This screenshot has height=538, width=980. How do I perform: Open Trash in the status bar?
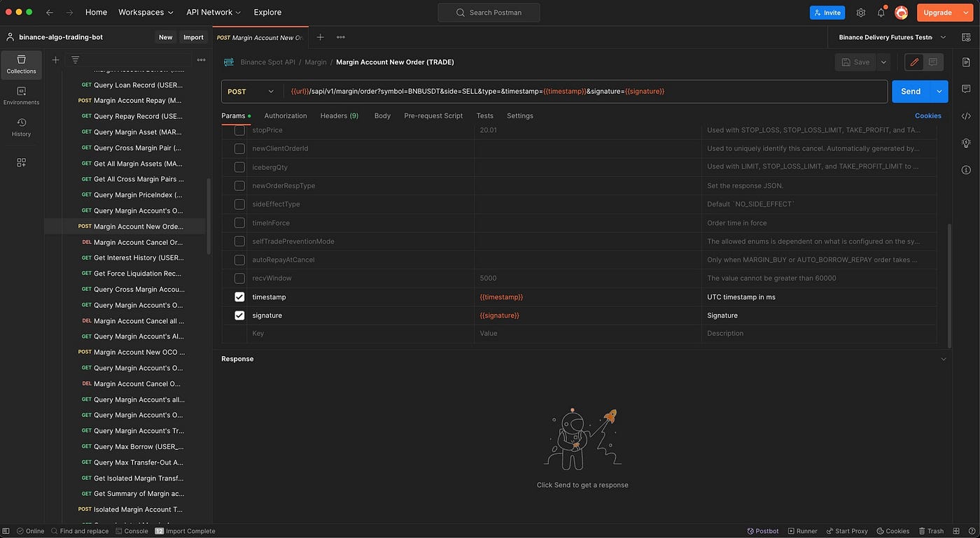click(931, 531)
